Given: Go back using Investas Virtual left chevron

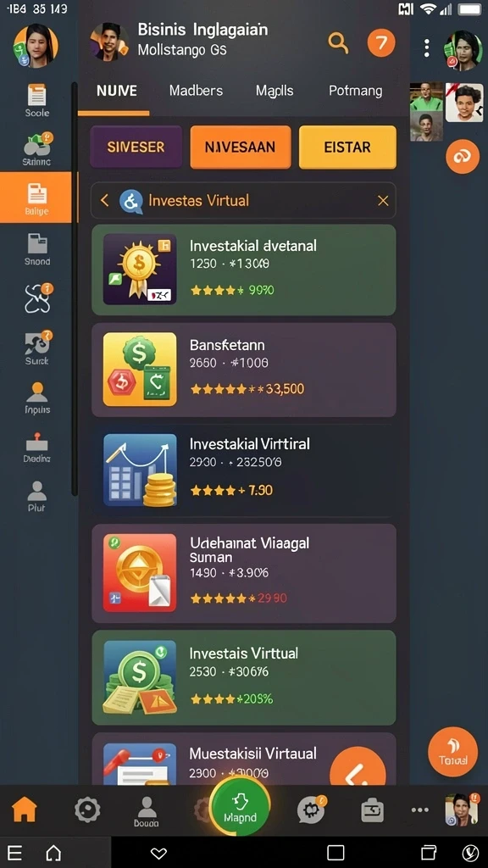Looking at the screenshot, I should [x=104, y=200].
